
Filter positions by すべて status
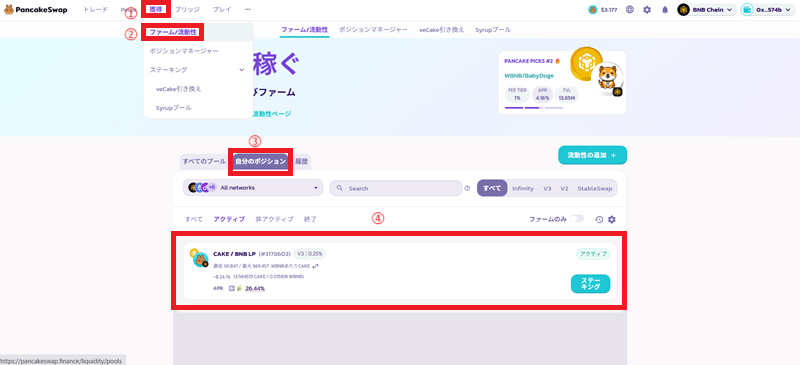click(193, 220)
